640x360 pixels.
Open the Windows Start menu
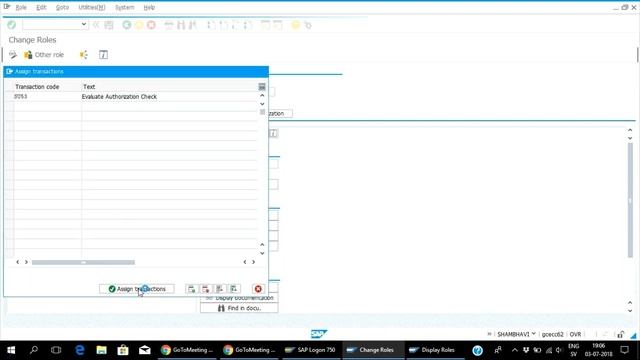point(11,350)
